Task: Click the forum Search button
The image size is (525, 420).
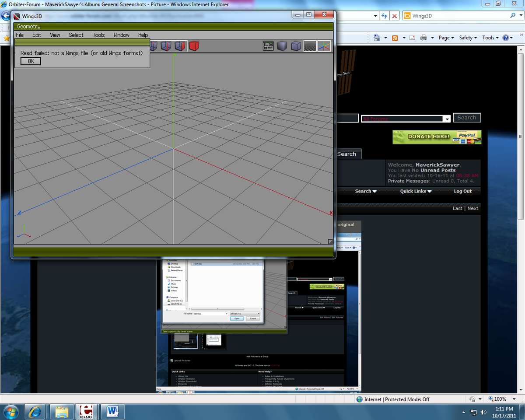Action: point(467,118)
